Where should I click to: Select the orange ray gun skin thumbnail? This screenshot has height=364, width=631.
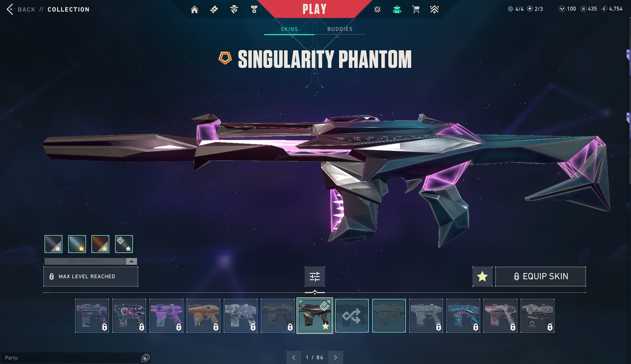coord(204,316)
